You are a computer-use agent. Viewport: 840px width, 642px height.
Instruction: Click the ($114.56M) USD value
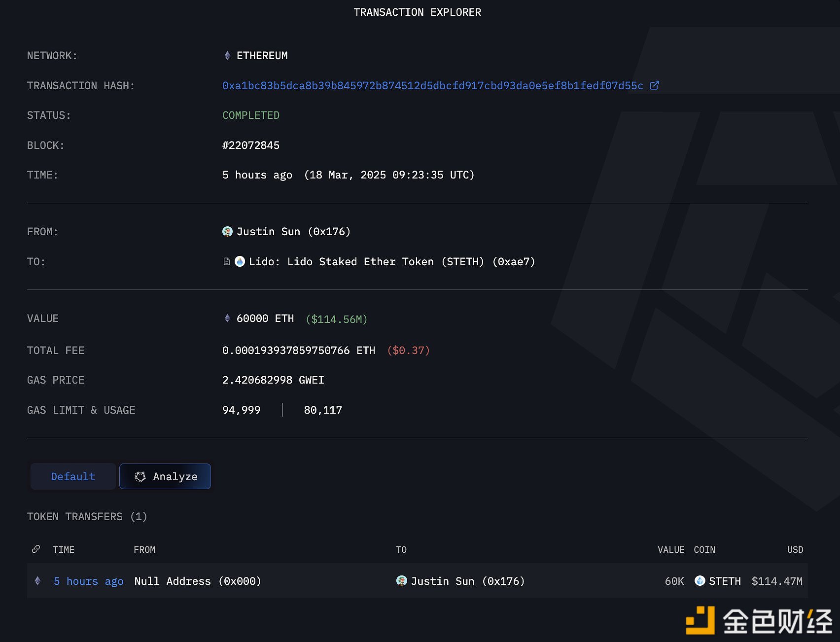coord(337,319)
